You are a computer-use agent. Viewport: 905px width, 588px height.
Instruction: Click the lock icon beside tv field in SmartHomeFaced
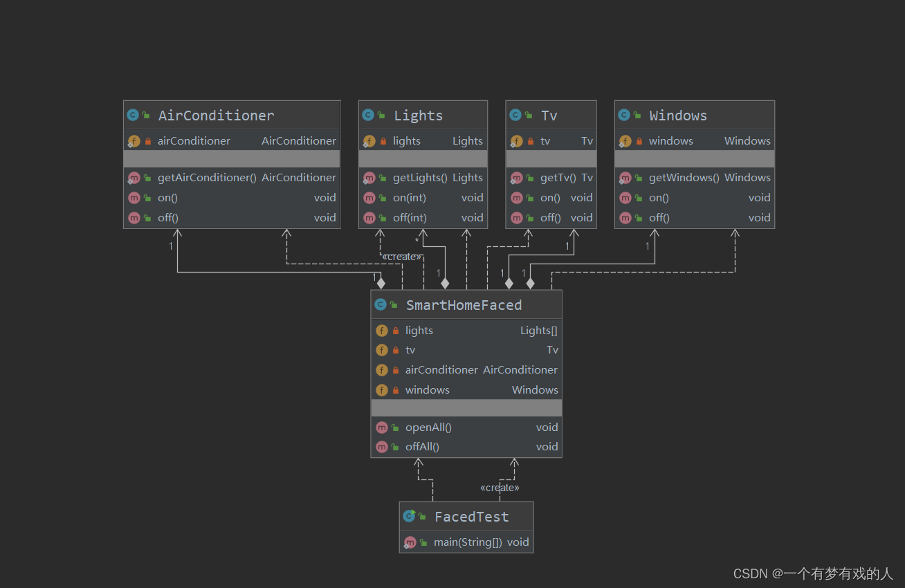396,351
